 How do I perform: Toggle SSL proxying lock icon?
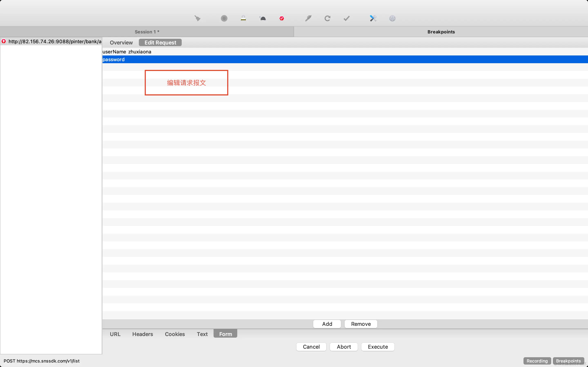pyautogui.click(x=243, y=18)
